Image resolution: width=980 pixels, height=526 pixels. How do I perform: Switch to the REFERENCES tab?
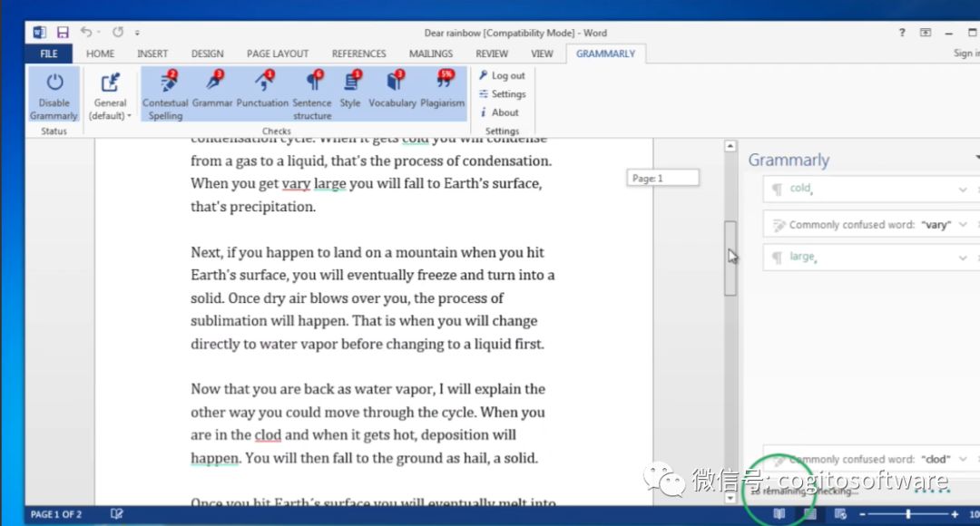[358, 54]
